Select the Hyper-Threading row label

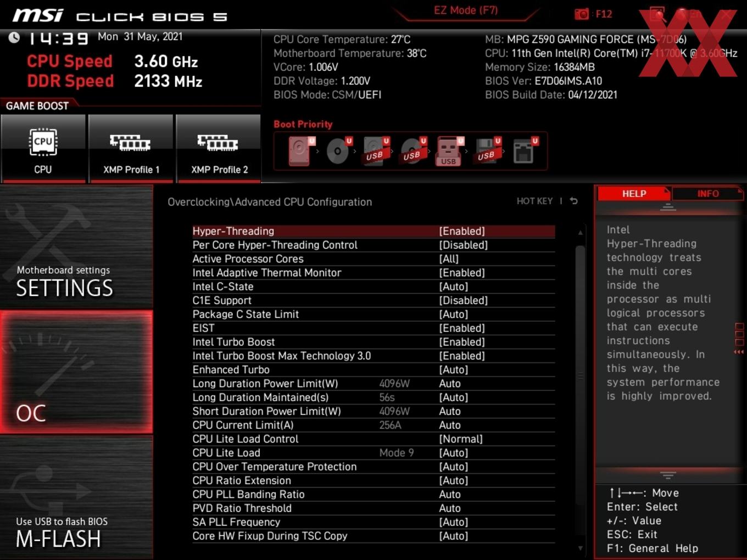click(233, 231)
